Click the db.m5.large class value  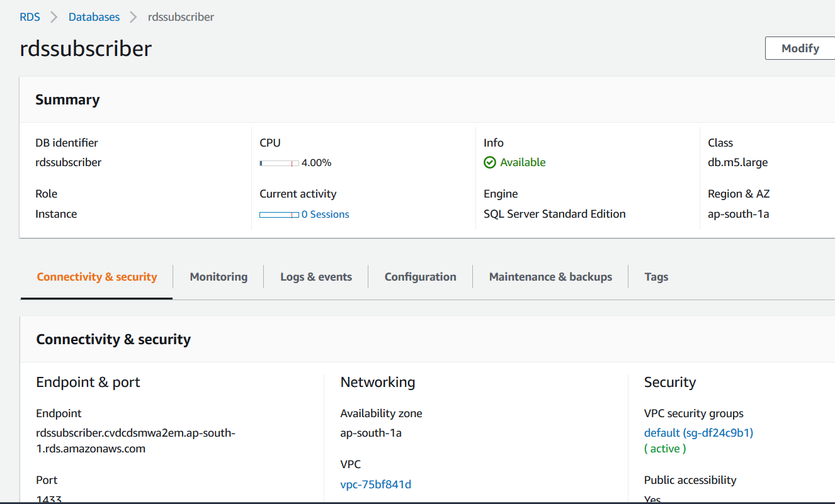tap(737, 162)
